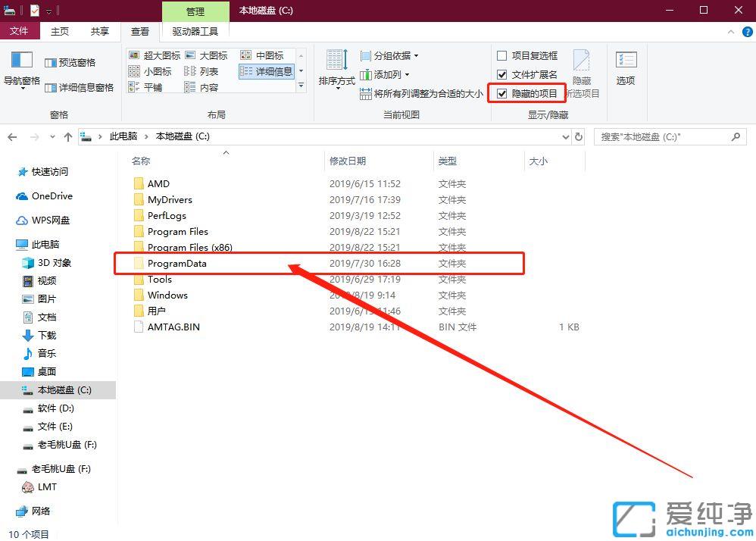Toggle file name extensions (文件扩展名)
The height and width of the screenshot is (541, 756).
[502, 73]
